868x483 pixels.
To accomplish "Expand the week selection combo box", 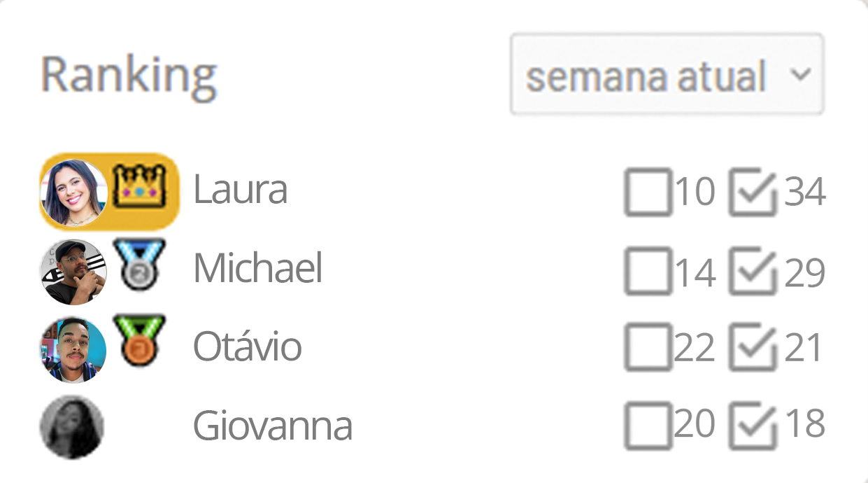I will tap(667, 74).
